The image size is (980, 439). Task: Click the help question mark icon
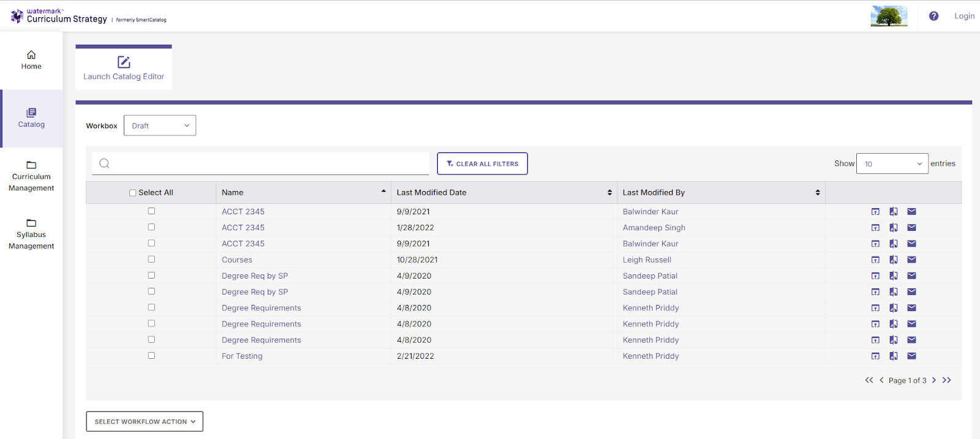(933, 16)
